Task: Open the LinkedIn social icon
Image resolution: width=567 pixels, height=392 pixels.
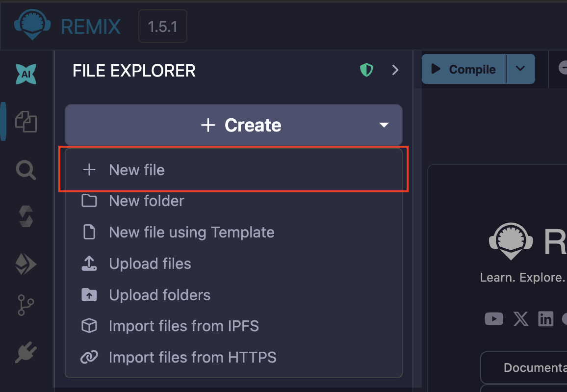Action: pyautogui.click(x=546, y=319)
